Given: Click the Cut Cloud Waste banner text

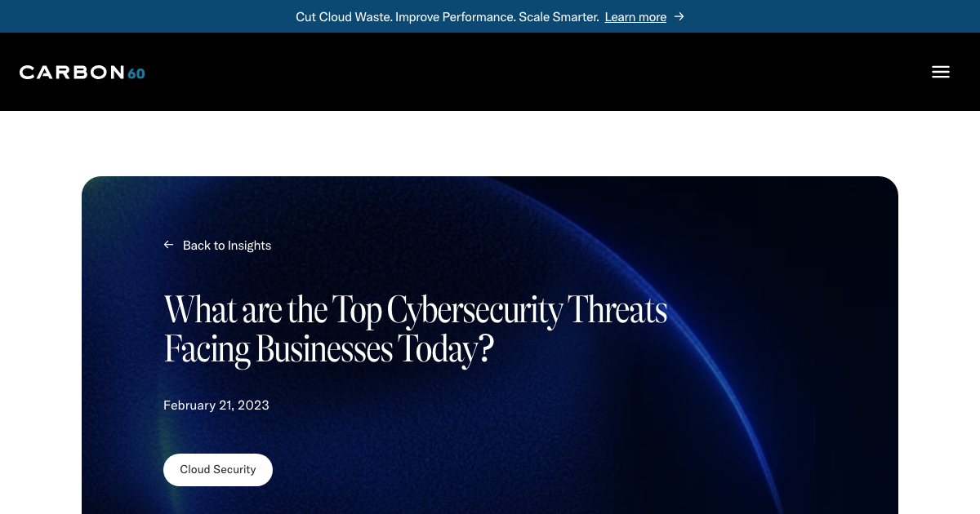Looking at the screenshot, I should [448, 16].
